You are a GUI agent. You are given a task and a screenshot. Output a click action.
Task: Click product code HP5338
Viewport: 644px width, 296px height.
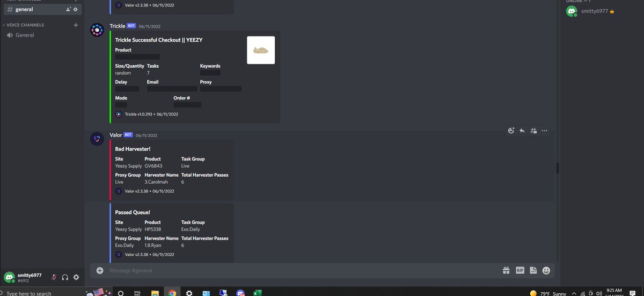point(153,229)
